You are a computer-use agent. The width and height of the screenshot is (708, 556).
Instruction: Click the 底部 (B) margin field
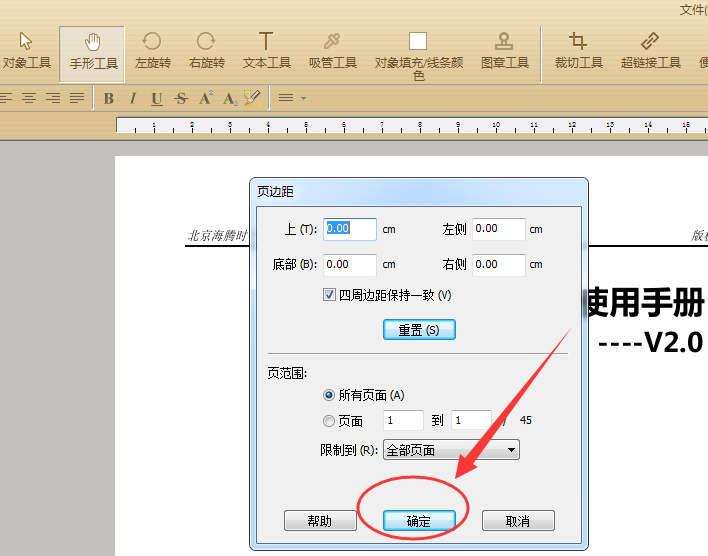tap(349, 265)
